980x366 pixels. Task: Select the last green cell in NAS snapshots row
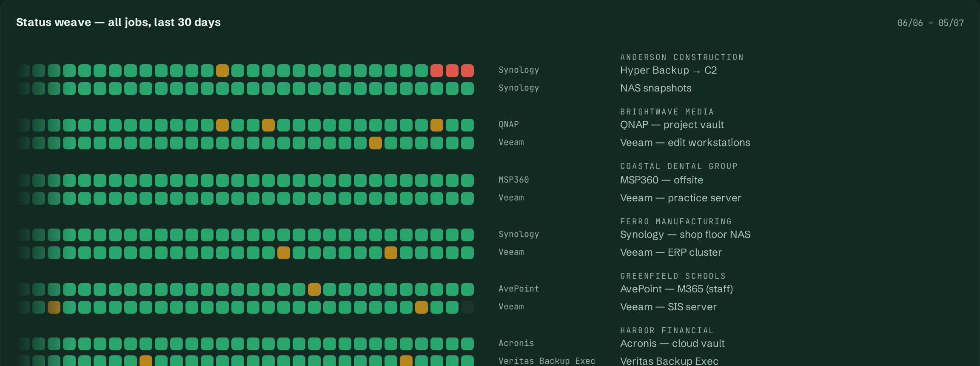tap(467, 89)
